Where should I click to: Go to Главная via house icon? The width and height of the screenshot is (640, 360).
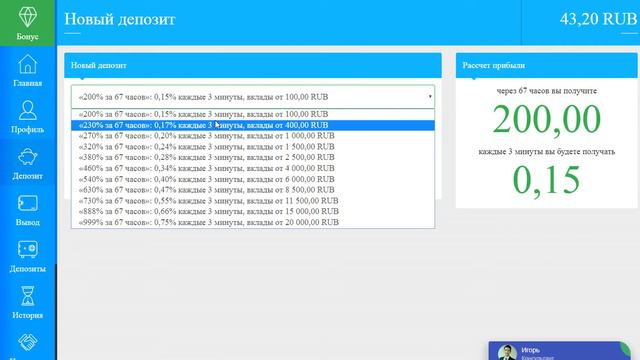tap(27, 64)
